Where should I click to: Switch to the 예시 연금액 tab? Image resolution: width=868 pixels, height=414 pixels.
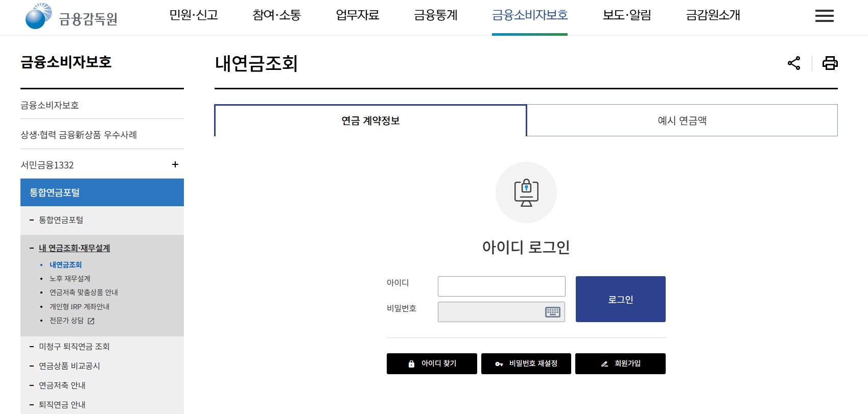[682, 120]
